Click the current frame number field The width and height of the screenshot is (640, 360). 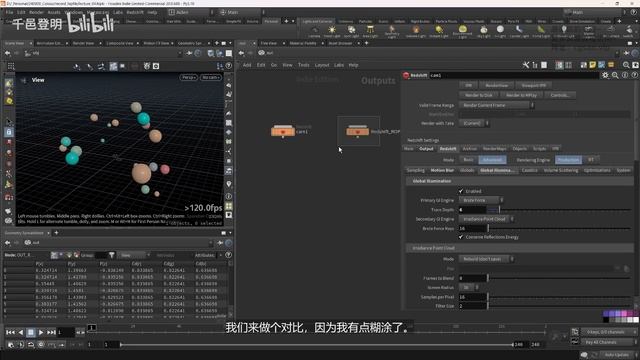66,333
